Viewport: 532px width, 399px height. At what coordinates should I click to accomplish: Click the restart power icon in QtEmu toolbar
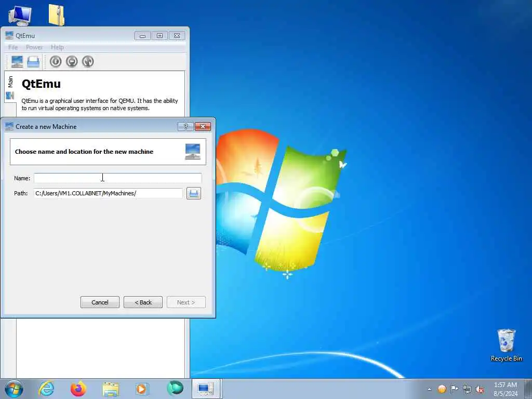click(x=88, y=61)
